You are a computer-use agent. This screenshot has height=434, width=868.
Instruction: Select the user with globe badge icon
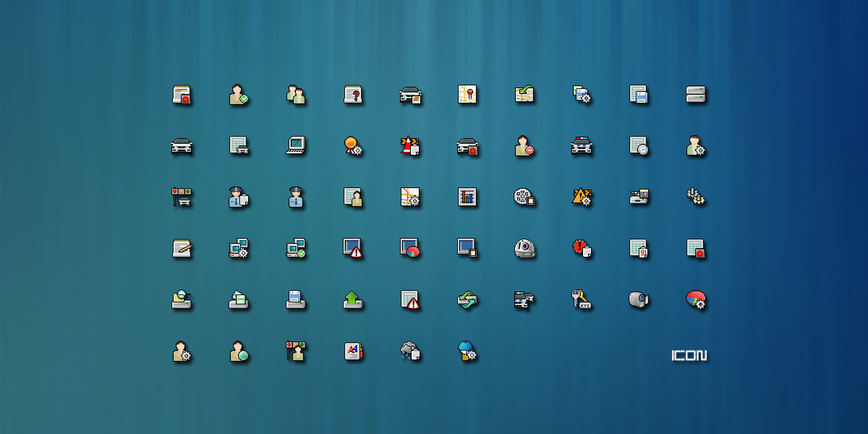coord(238,352)
